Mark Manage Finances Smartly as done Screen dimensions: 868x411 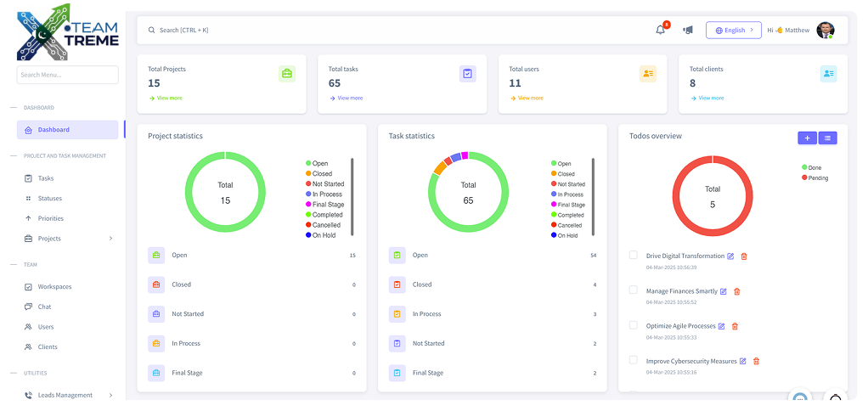tap(633, 290)
